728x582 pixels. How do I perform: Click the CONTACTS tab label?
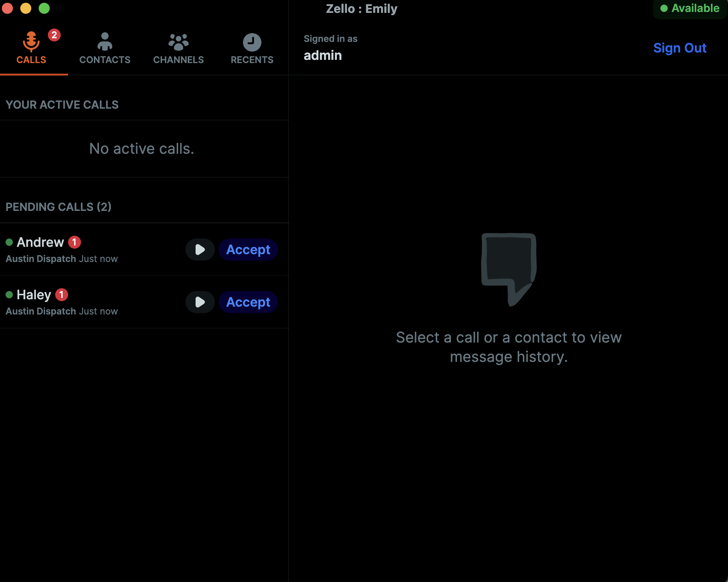tap(105, 60)
